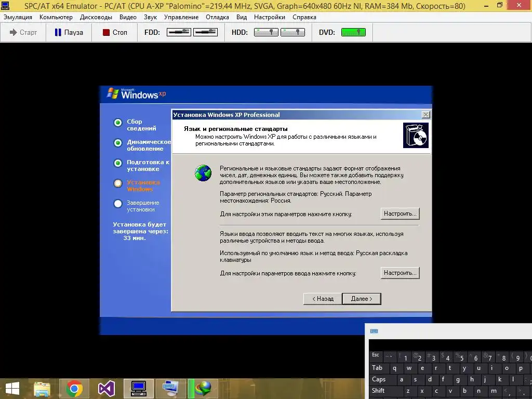Image resolution: width=532 pixels, height=399 pixels.
Task: Open the Звук menu
Action: pyautogui.click(x=150, y=17)
